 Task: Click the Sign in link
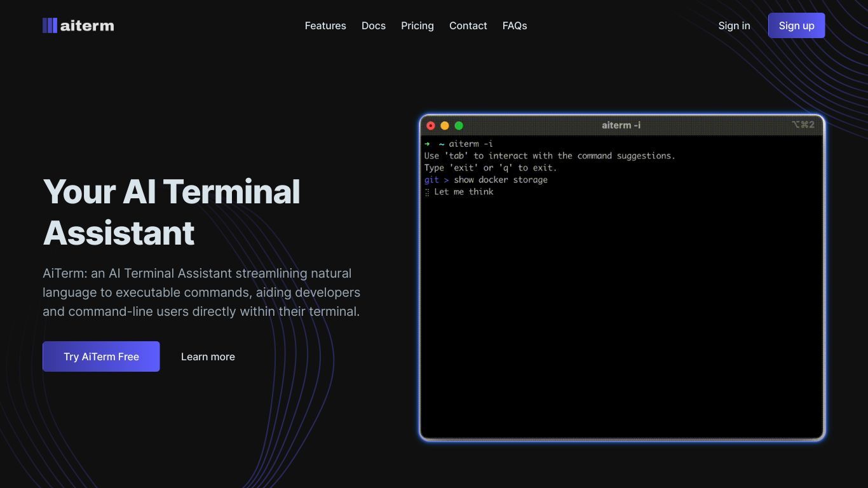[734, 25]
